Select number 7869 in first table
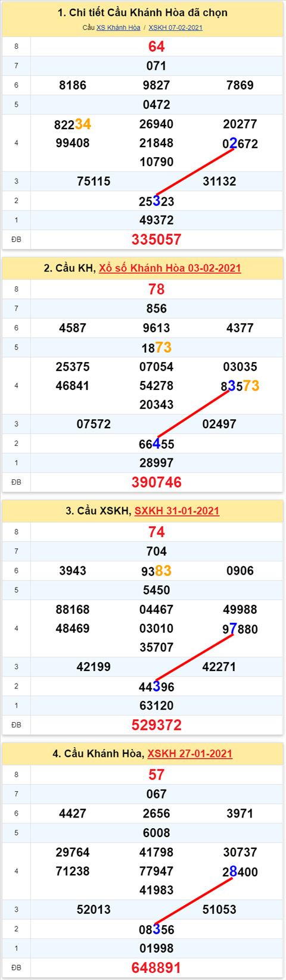The width and height of the screenshot is (286, 980). [x=240, y=85]
